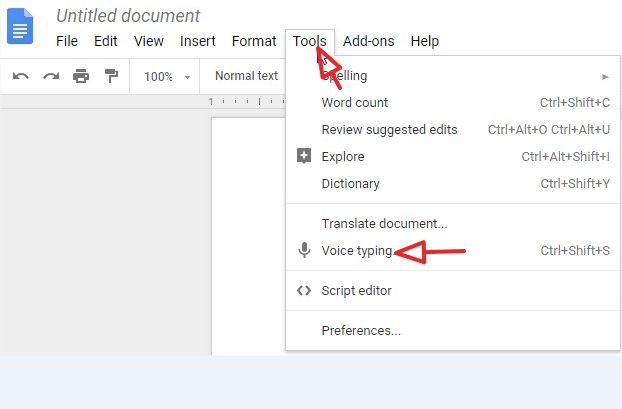Click the undo arrow icon

tap(21, 76)
